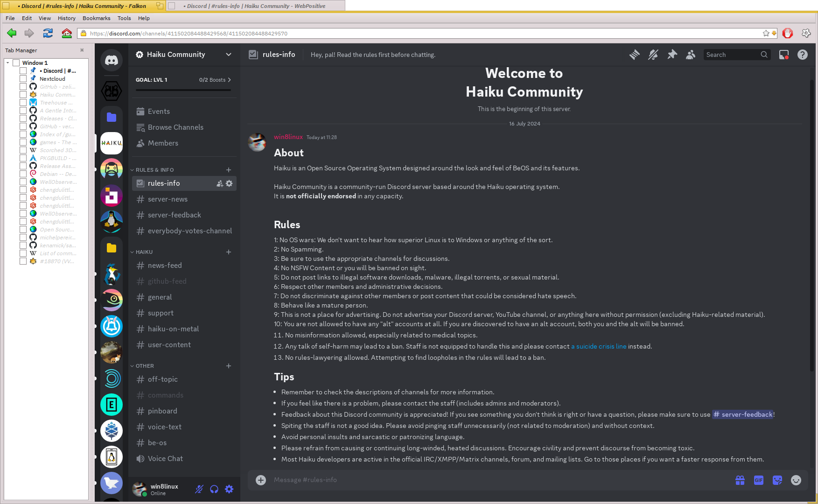Open the File menu
The width and height of the screenshot is (818, 504).
click(10, 18)
